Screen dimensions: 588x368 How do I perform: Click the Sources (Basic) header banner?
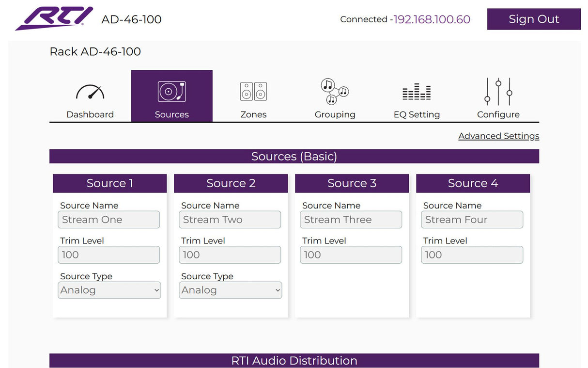click(x=294, y=156)
